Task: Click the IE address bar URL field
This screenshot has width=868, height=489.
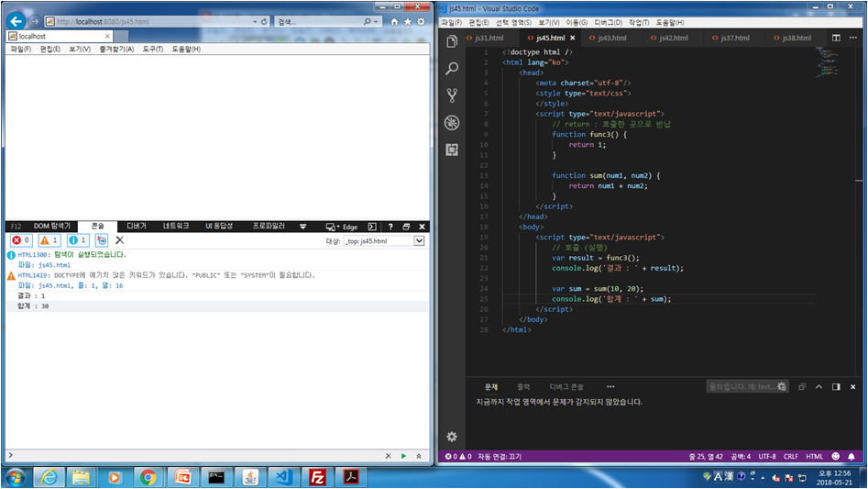Action: pos(149,22)
